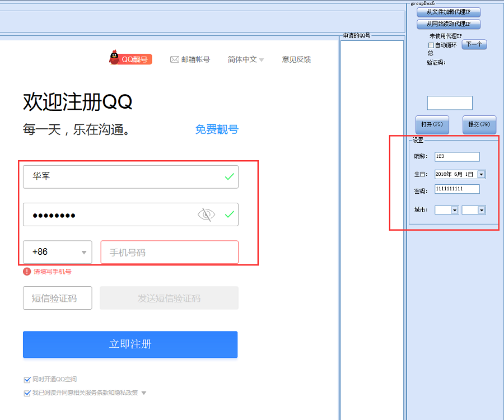Toggle the service terms agreement checkbox
Screen dimensions: 504x420
27,393
